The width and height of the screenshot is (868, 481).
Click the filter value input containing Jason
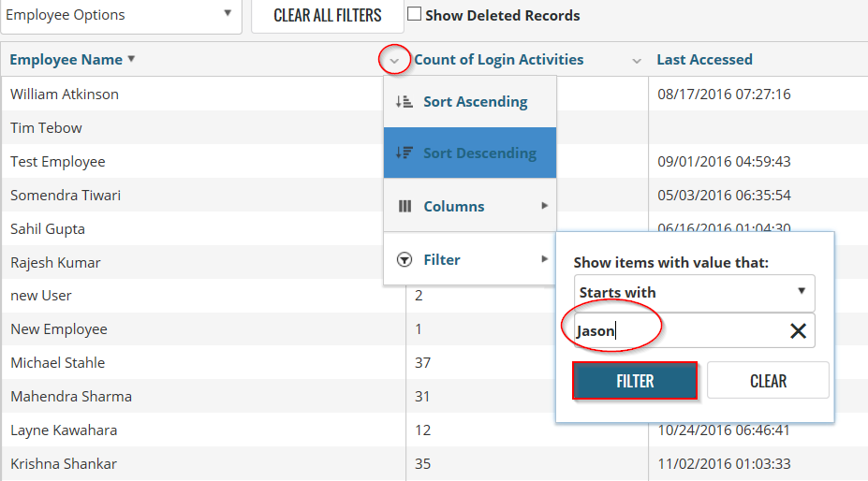(674, 330)
